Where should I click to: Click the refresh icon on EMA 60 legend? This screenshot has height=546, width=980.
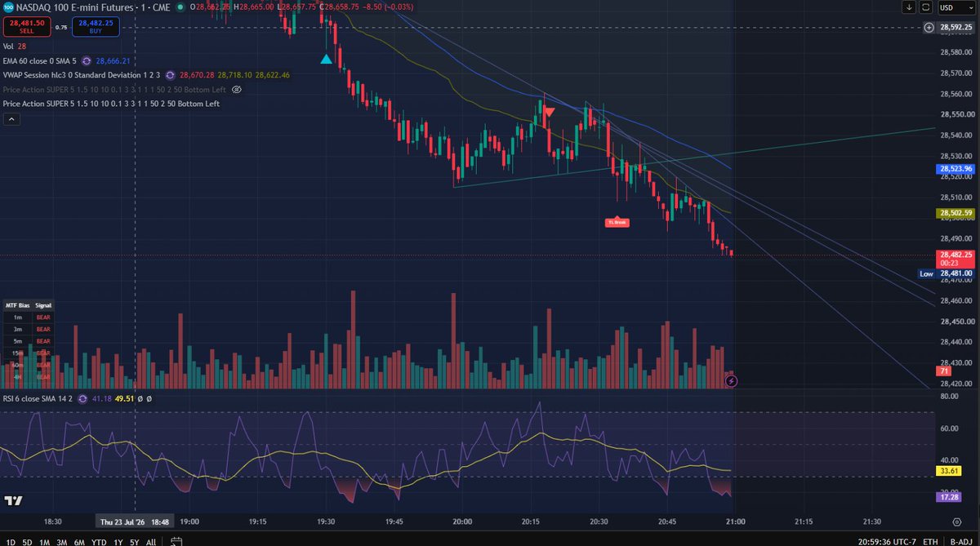click(86, 61)
